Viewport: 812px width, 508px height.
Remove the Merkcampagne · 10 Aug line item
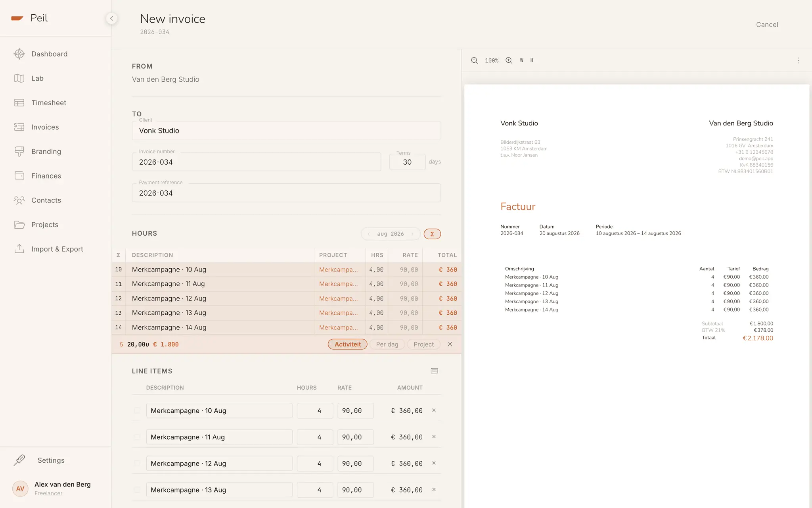coord(434,410)
